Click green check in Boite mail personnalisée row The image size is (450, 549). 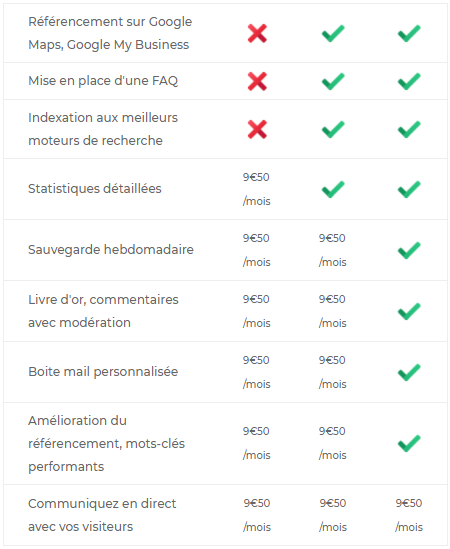409,372
